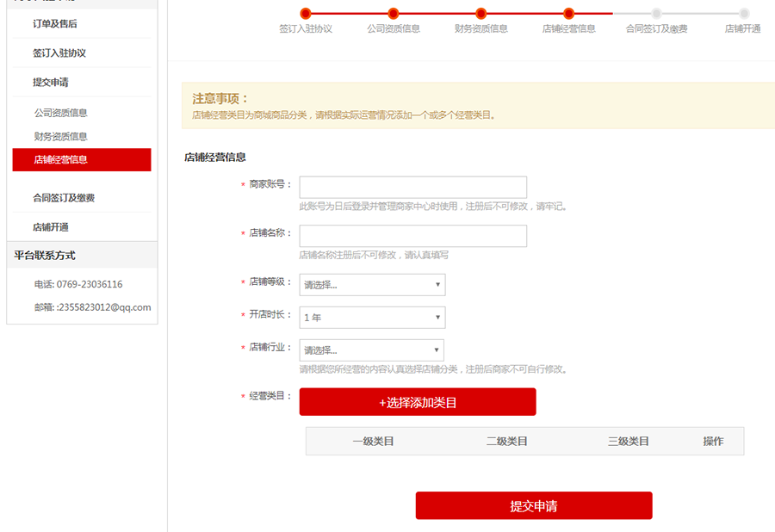Open 合同签订及缴费 sidebar item
775x532 pixels.
pos(64,198)
